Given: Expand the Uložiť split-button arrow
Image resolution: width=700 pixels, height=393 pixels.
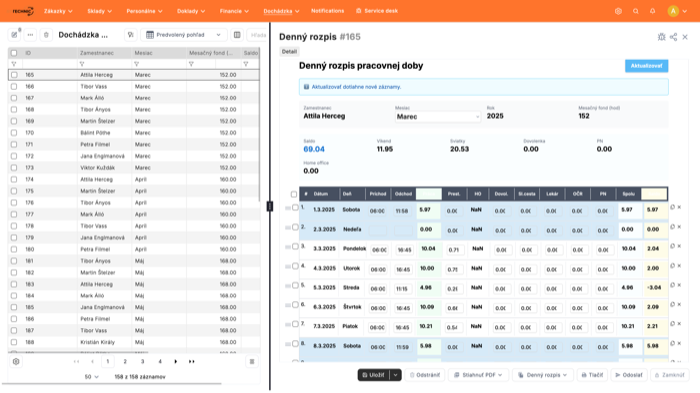Looking at the screenshot, I should click(396, 375).
